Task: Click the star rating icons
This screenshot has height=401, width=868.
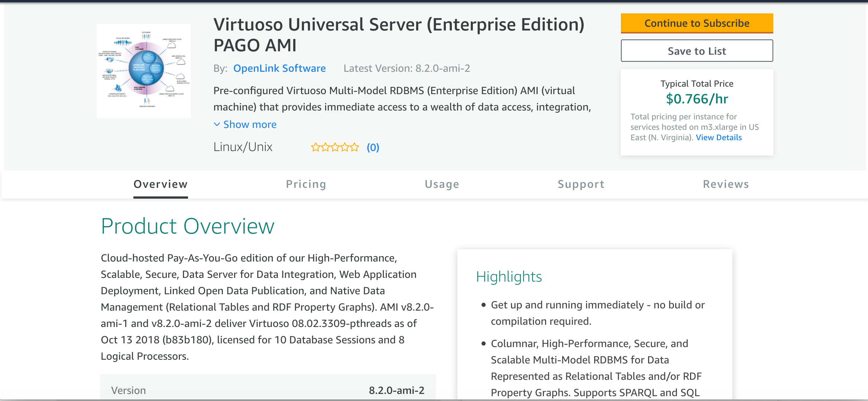Action: 335,147
